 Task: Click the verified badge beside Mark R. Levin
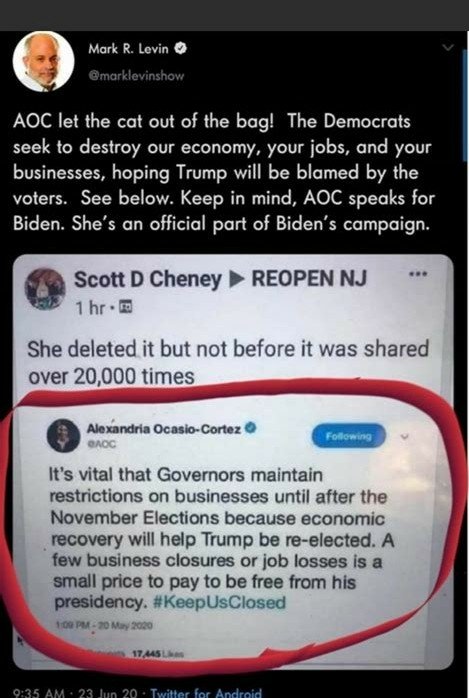point(180,48)
